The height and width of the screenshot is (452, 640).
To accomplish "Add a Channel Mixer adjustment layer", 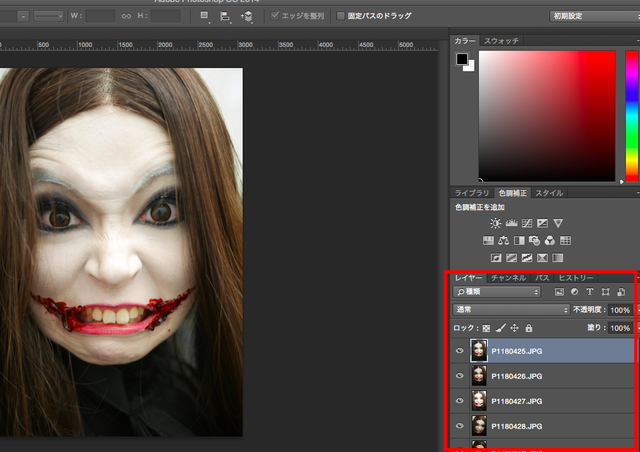I will 550,240.
